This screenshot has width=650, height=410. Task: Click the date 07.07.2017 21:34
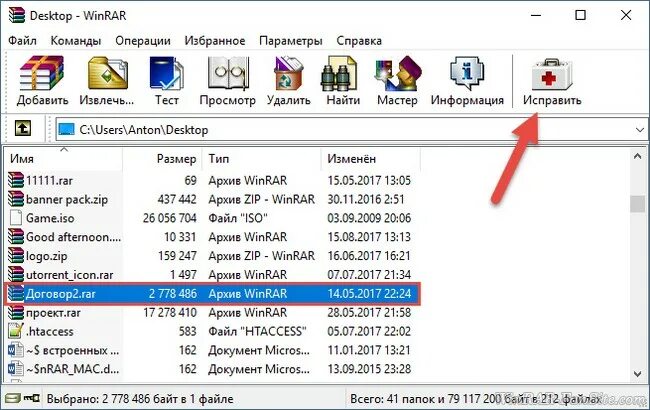tap(369, 275)
